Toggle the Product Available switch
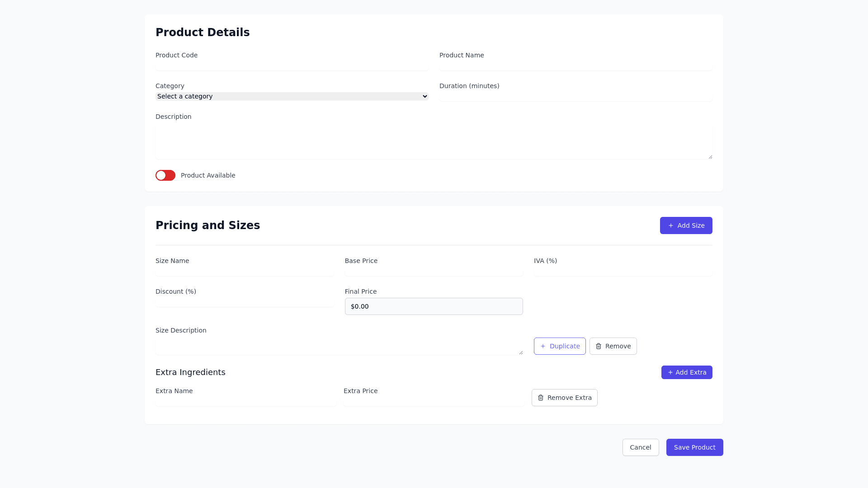The height and width of the screenshot is (488, 868). pos(165,175)
